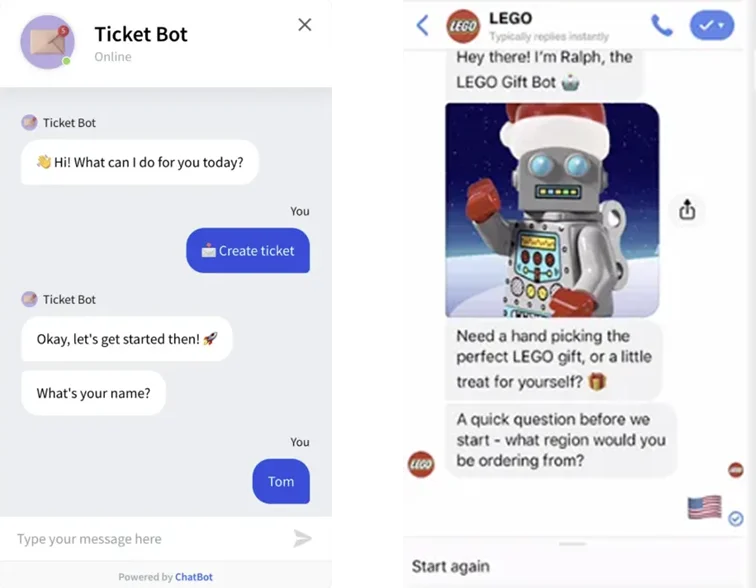Click the What's your name? message
This screenshot has height=588, width=756.
pos(94,393)
